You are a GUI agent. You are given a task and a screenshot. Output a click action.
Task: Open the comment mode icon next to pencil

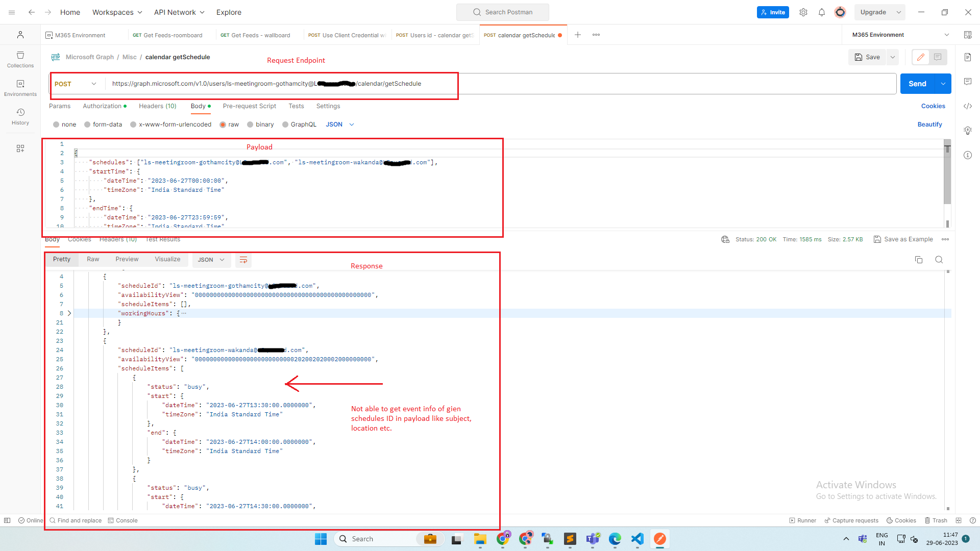[x=938, y=57]
